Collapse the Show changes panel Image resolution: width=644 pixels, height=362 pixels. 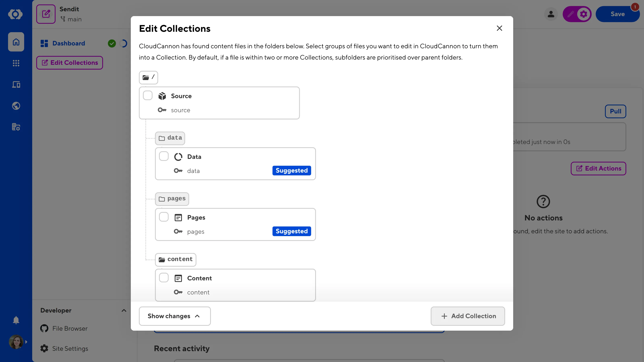pyautogui.click(x=174, y=316)
